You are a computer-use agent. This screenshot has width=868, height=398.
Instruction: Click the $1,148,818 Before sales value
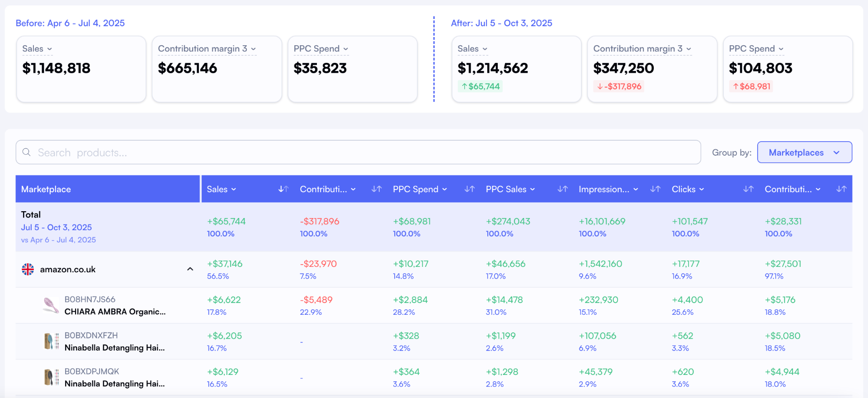(57, 68)
